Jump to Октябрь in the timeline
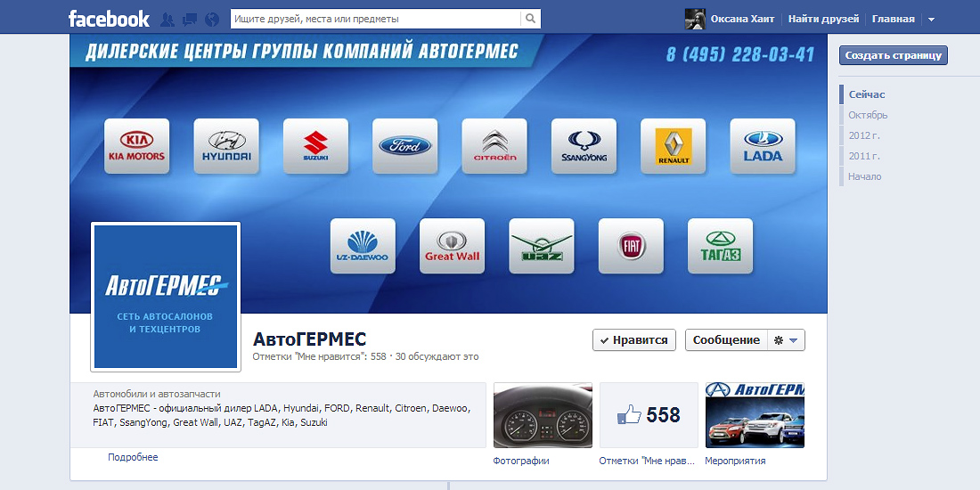This screenshot has height=490, width=980. [x=868, y=115]
